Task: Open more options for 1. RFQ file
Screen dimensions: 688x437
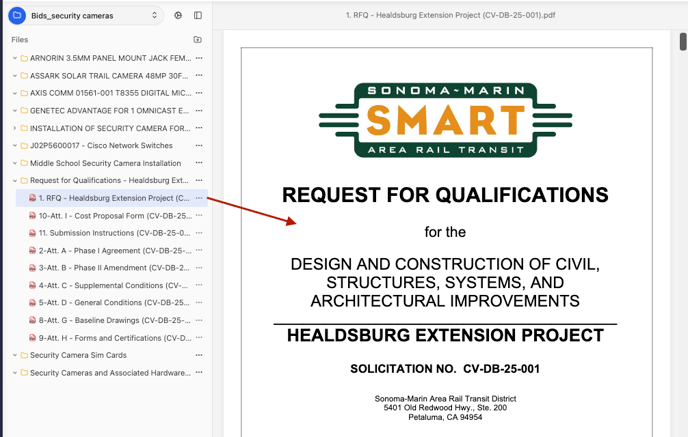Action: pyautogui.click(x=199, y=198)
